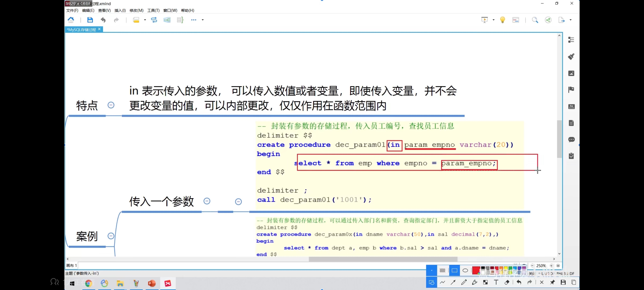Insert a relationship using toolbar icon
Screen dimensions: 644x290
[154, 20]
